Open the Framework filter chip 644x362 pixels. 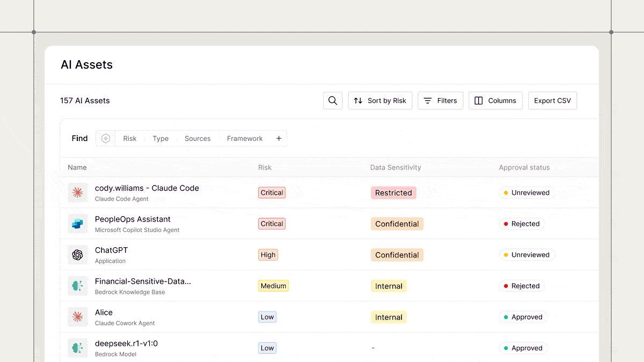pos(245,138)
